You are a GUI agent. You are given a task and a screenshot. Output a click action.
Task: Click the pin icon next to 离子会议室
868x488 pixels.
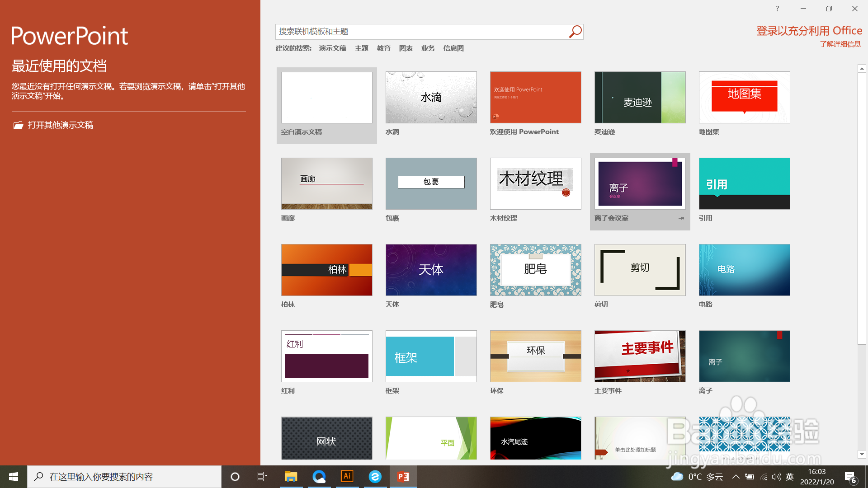(681, 218)
